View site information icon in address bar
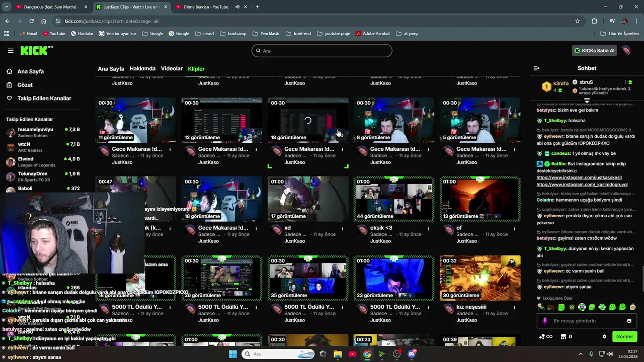The image size is (644, 362). pyautogui.click(x=58, y=21)
